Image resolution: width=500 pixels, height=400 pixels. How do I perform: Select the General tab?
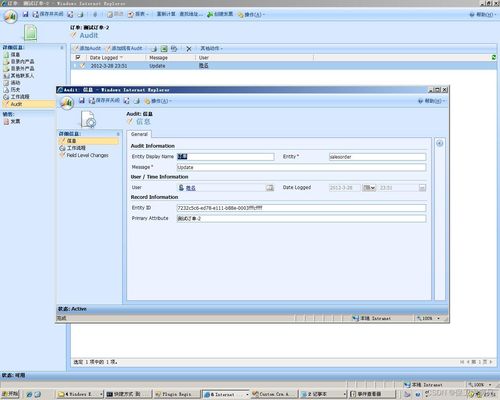point(139,134)
